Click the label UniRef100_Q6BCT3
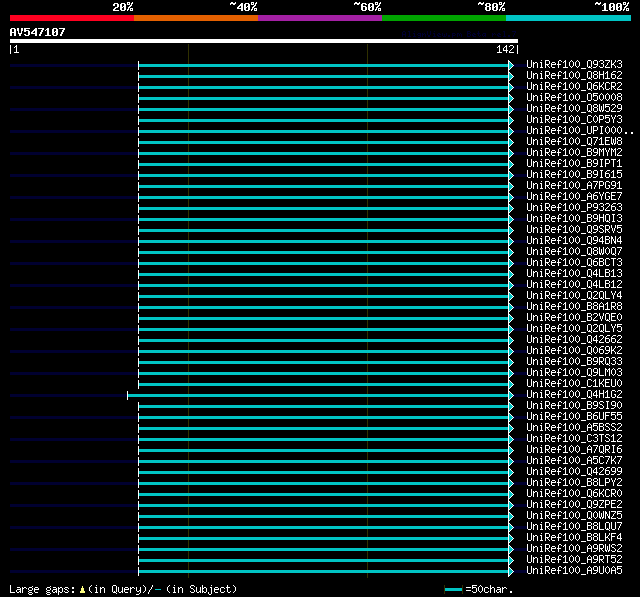Image resolution: width=640 pixels, height=597 pixels. (574, 263)
